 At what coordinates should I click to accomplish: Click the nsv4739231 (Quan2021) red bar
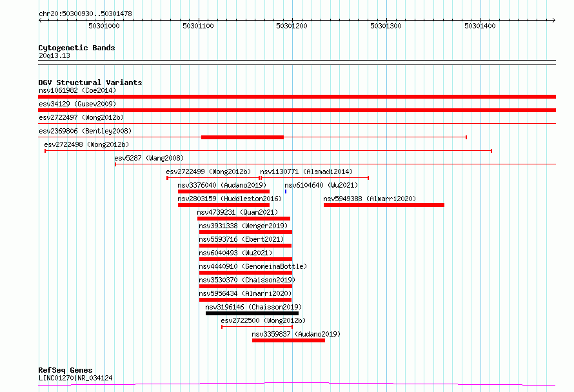click(244, 219)
